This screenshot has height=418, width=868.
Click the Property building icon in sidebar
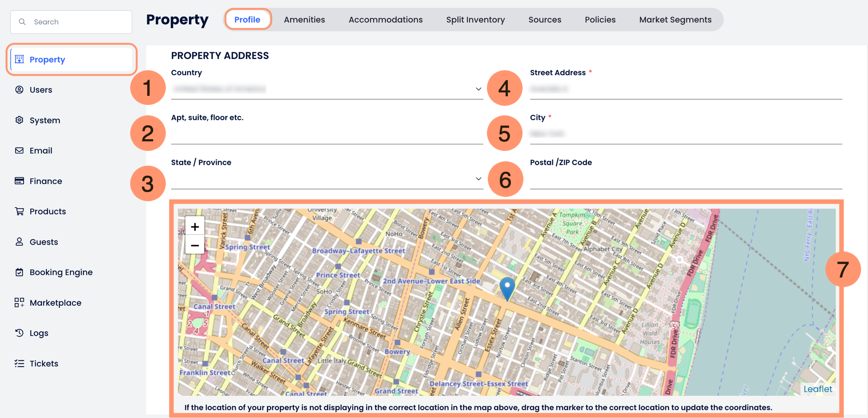(20, 59)
